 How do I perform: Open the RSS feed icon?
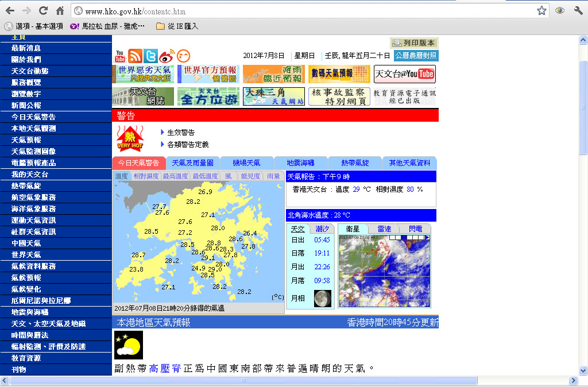135,56
